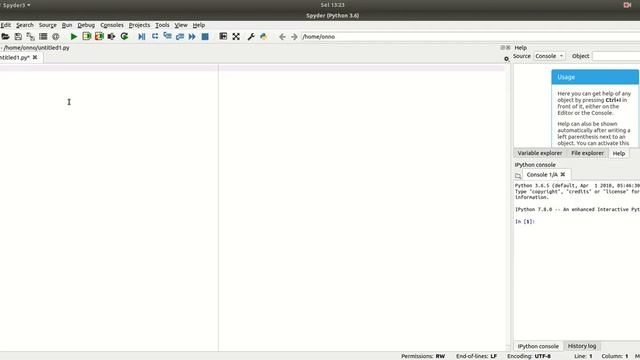
Task: Open the Source menu
Action: point(48,25)
